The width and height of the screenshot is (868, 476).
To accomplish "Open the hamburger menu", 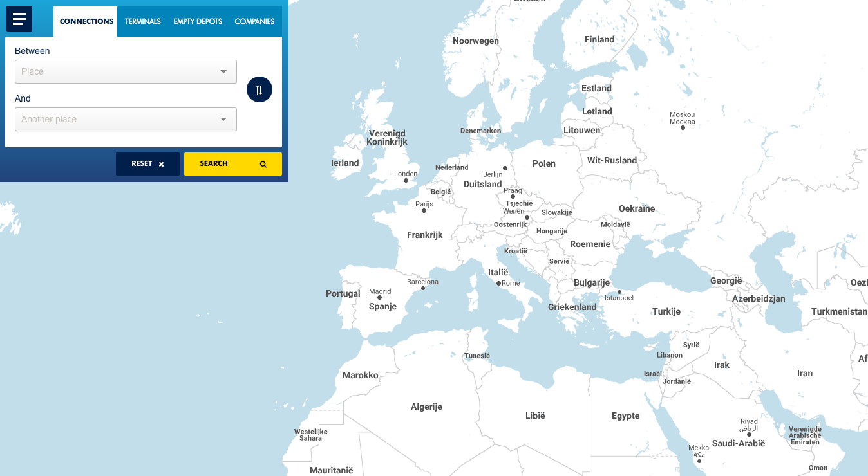I will [19, 19].
